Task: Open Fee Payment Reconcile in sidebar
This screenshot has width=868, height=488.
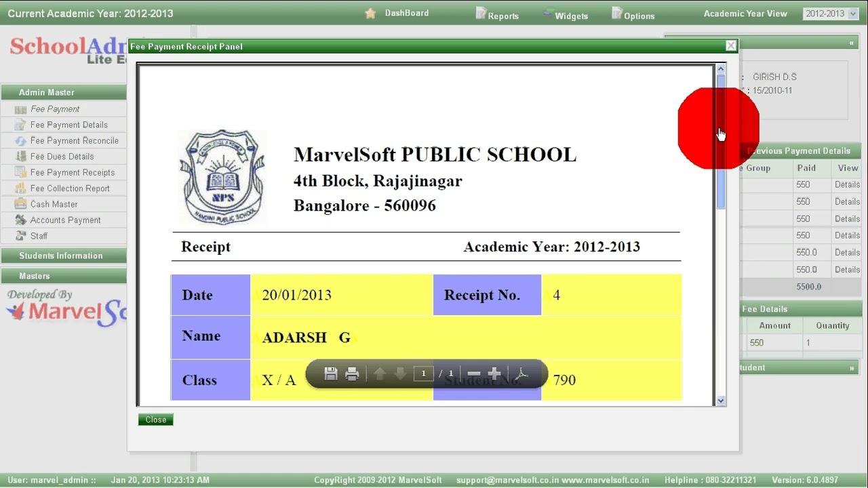Action: click(75, 141)
